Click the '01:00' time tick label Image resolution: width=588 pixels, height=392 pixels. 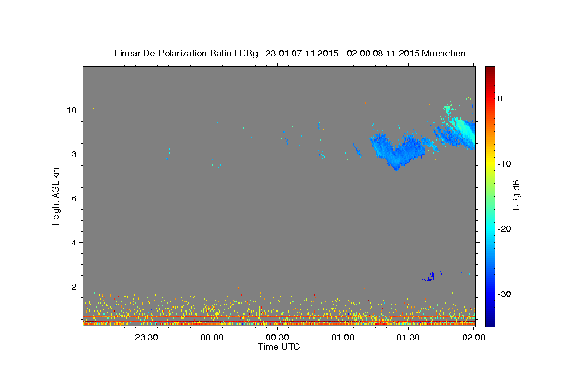(343, 337)
